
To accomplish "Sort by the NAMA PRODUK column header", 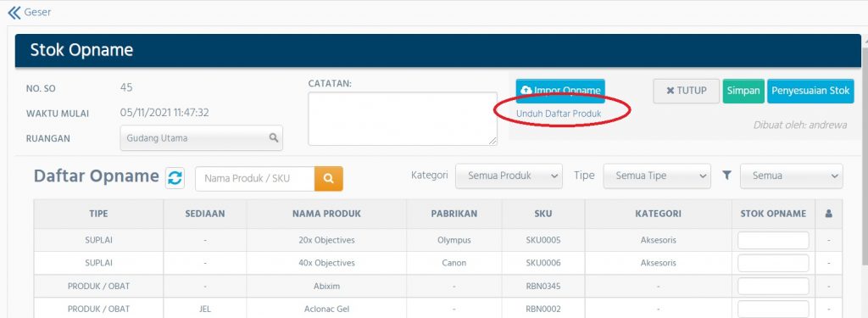I will [x=326, y=214].
